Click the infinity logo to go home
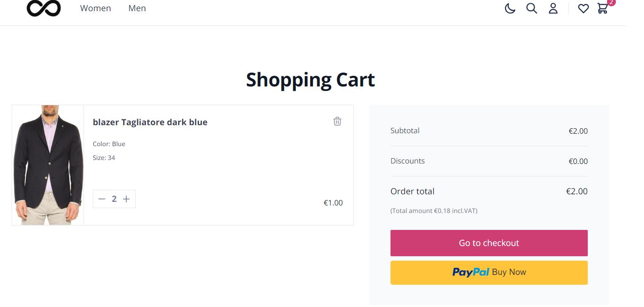Image resolution: width=644 pixels, height=307 pixels. click(44, 8)
